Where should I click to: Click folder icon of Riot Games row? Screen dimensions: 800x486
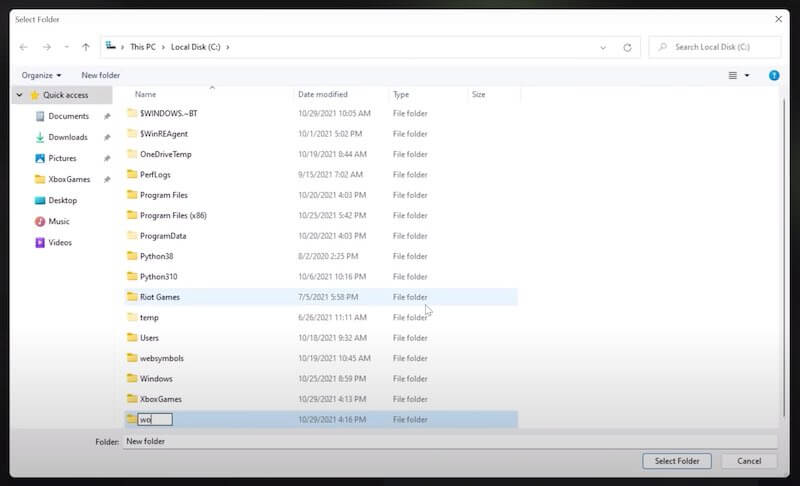132,296
